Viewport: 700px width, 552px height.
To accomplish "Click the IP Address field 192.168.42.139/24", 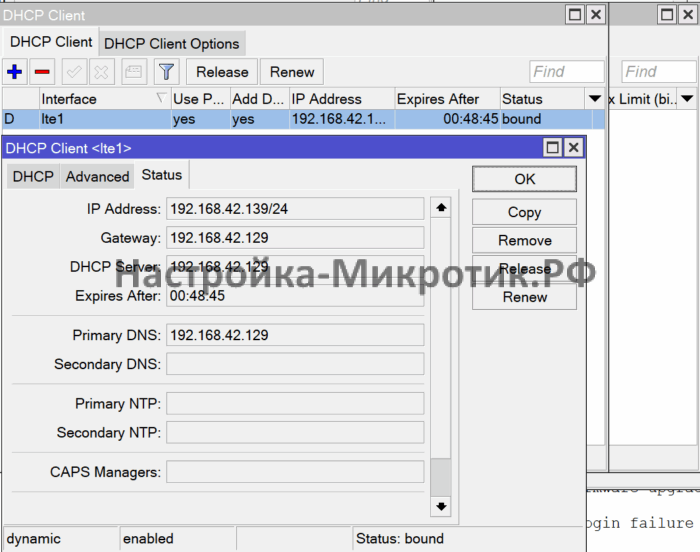I will [295, 209].
